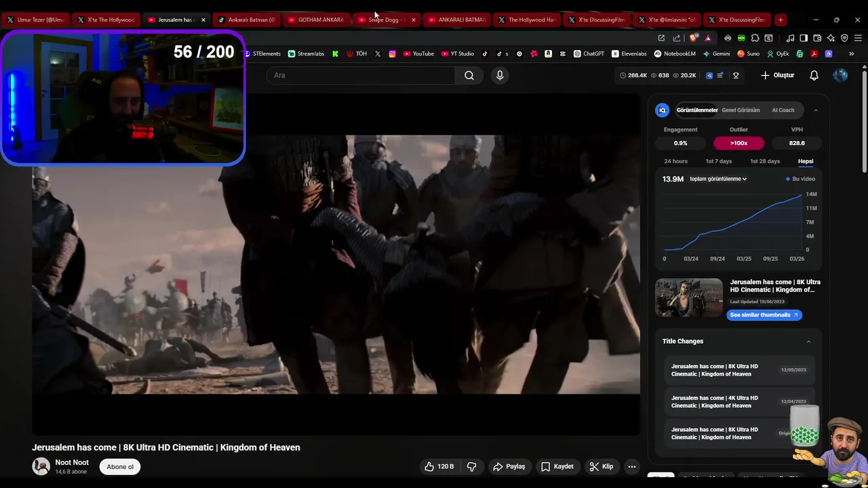Open the Elevenlabs bookmark
This screenshot has width=868, height=488.
point(629,54)
